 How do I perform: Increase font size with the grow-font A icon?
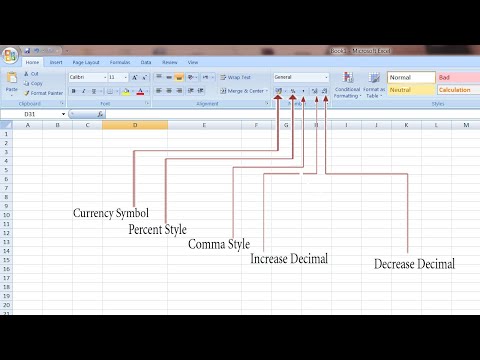[x=134, y=77]
